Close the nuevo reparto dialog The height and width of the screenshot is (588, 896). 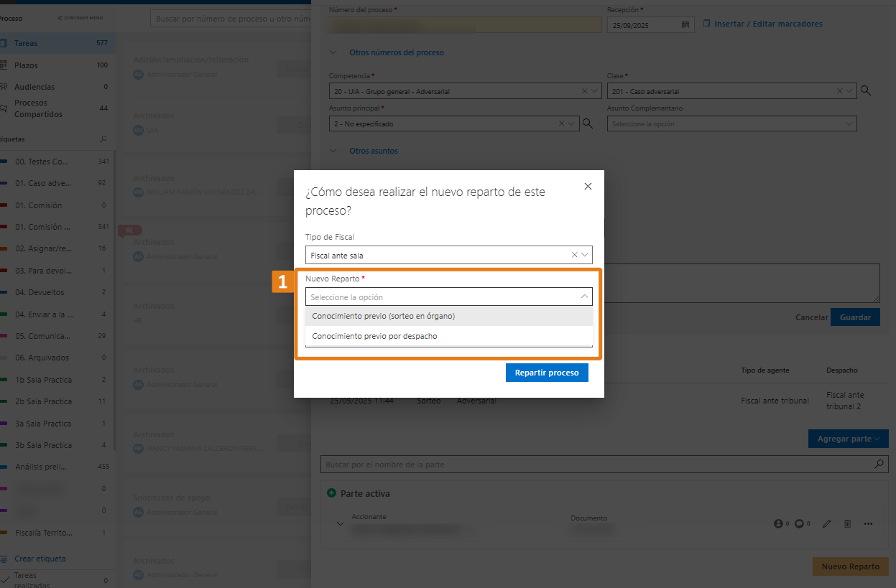[x=588, y=187]
